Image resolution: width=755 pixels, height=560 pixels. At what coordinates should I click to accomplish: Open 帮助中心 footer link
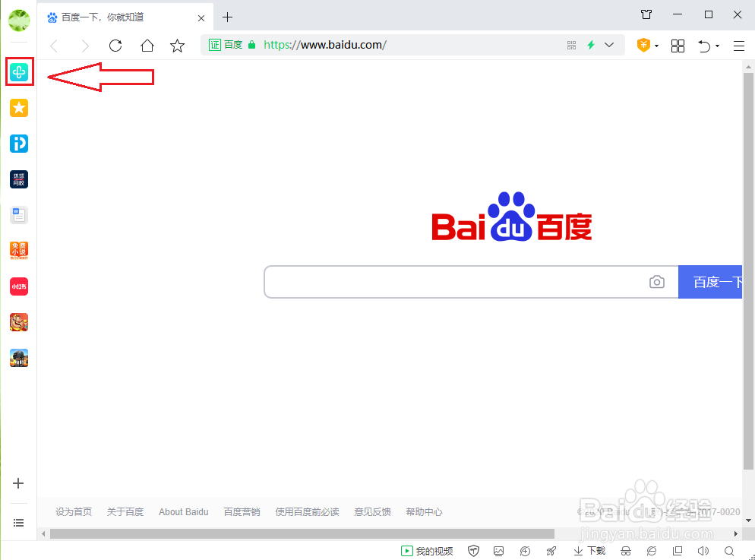(x=424, y=512)
